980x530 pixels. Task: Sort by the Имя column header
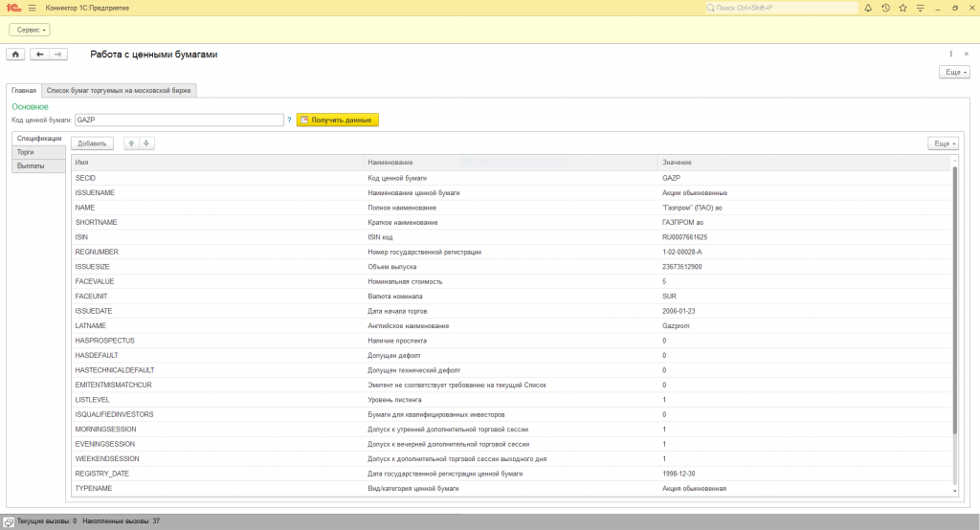point(217,163)
